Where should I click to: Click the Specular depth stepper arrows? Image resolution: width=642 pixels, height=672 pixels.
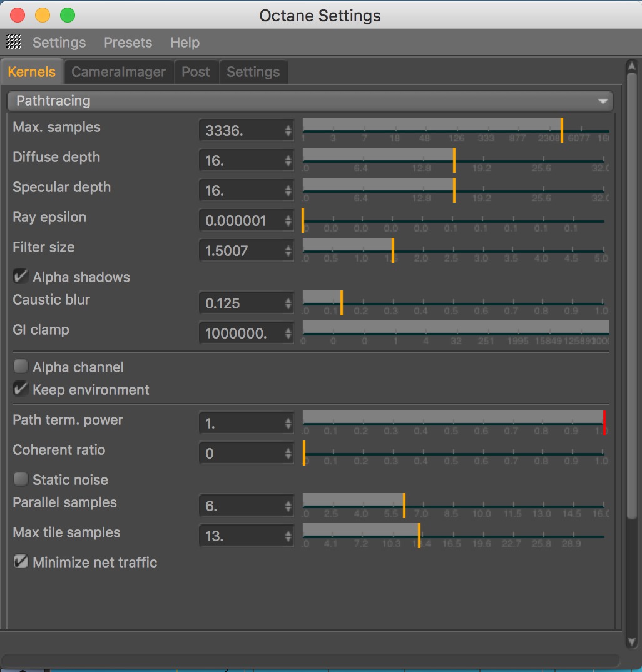[288, 190]
